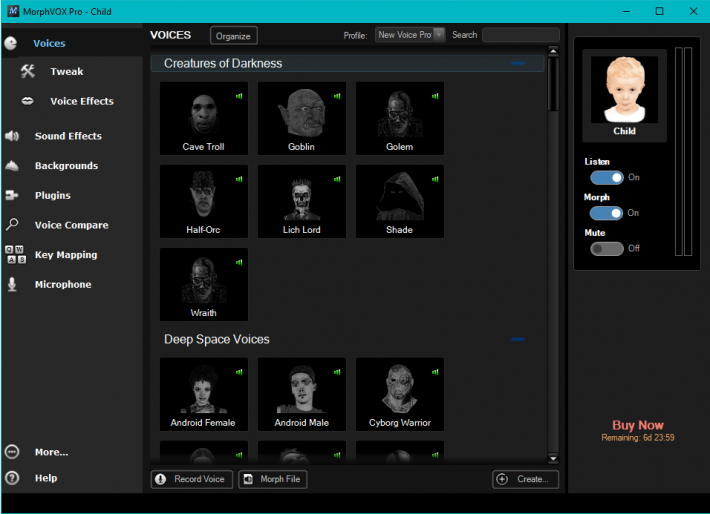Image resolution: width=710 pixels, height=514 pixels.
Task: Select the Cave Troll voice
Action: point(204,118)
